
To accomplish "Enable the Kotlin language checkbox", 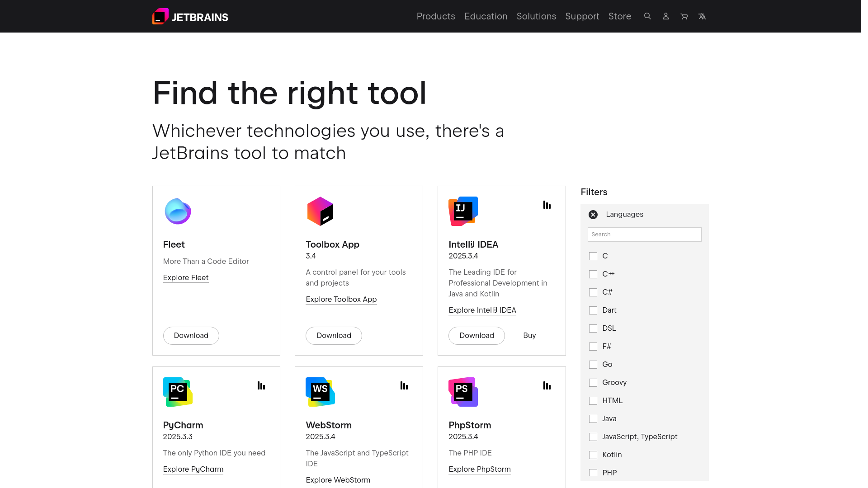I will 593,455.
